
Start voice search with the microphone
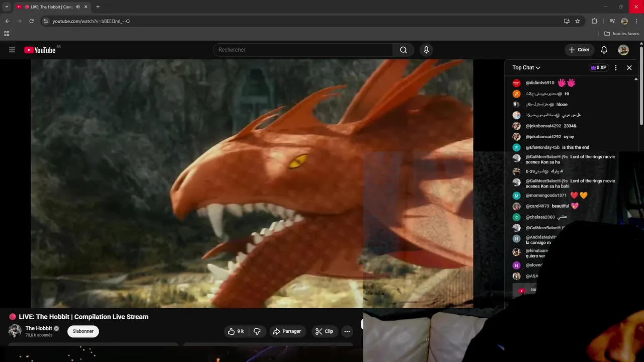[426, 50]
